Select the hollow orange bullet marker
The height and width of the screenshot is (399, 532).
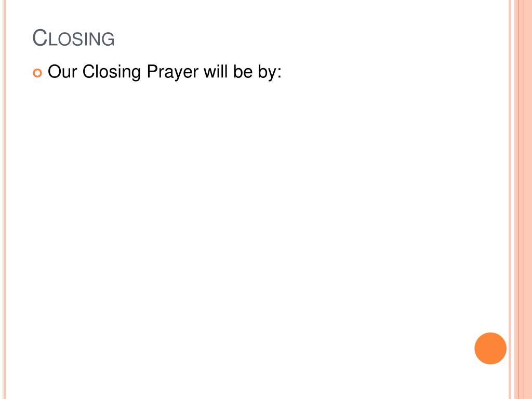[37, 73]
